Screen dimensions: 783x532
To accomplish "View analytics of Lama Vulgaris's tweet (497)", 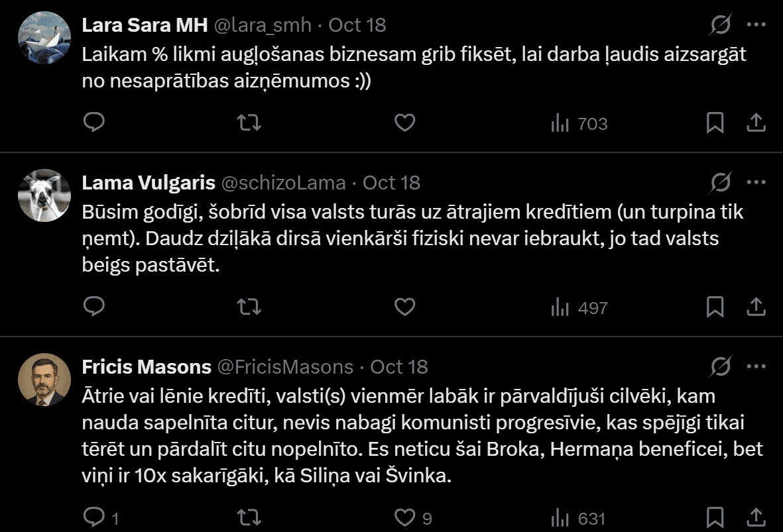I will point(579,307).
